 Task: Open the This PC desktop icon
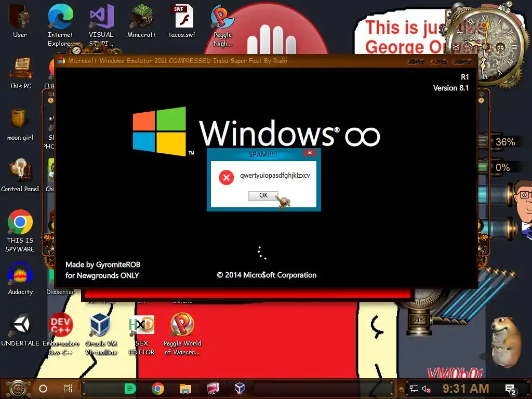click(20, 73)
